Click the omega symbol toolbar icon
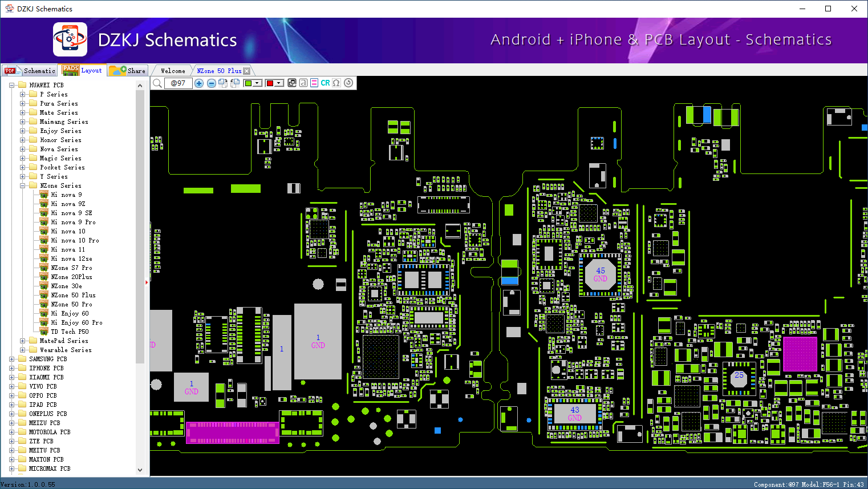Screen dimensions: 868x489 point(336,83)
